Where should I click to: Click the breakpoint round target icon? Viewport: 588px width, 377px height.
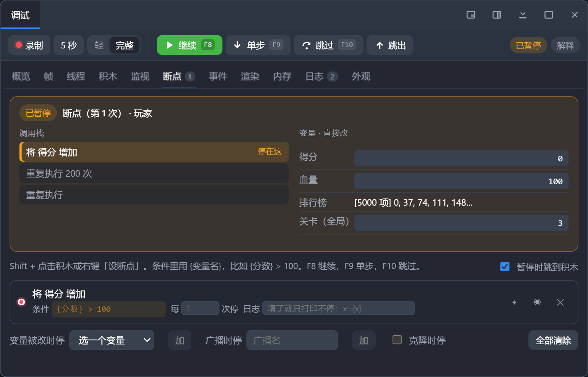[x=537, y=302]
